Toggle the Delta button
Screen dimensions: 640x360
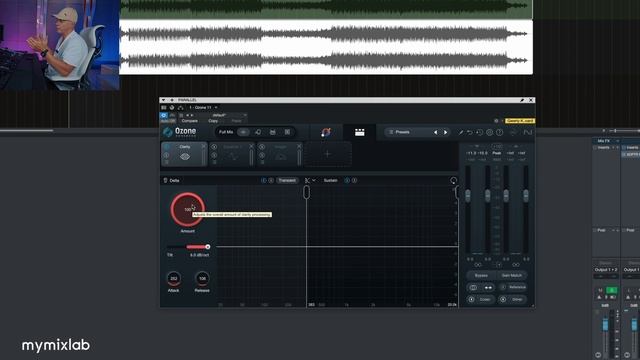coord(172,180)
